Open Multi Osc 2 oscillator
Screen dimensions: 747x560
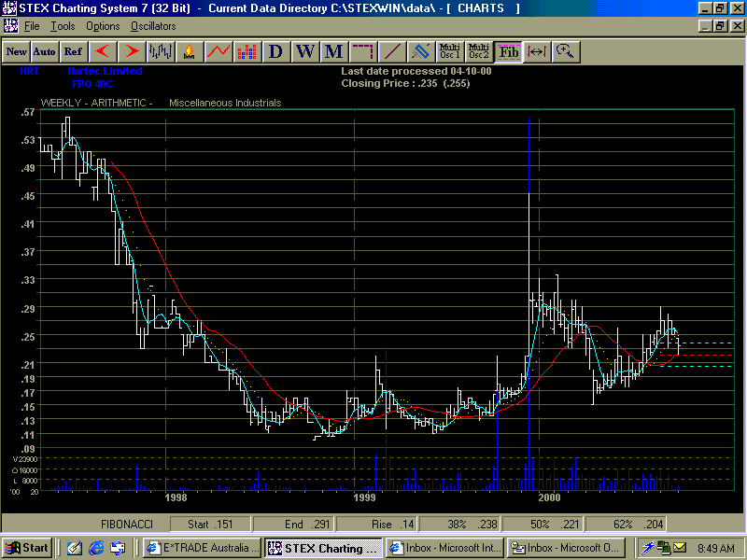(x=479, y=51)
